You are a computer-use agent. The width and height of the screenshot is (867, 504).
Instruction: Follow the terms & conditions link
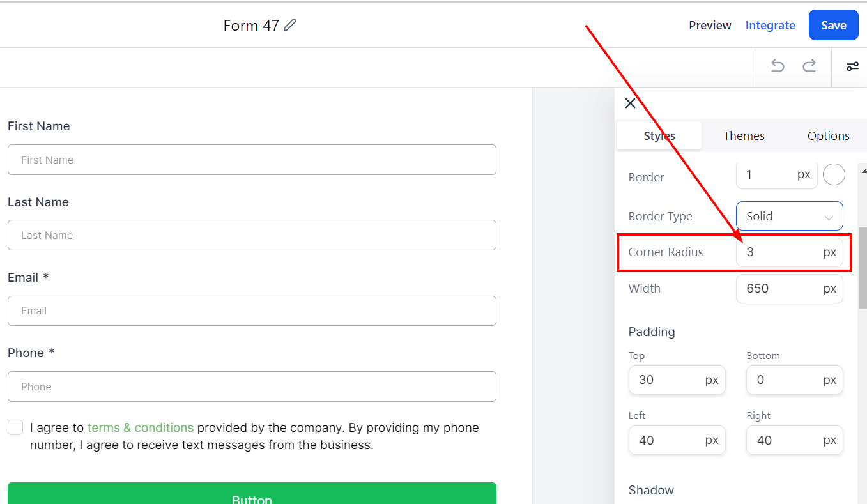pos(141,427)
